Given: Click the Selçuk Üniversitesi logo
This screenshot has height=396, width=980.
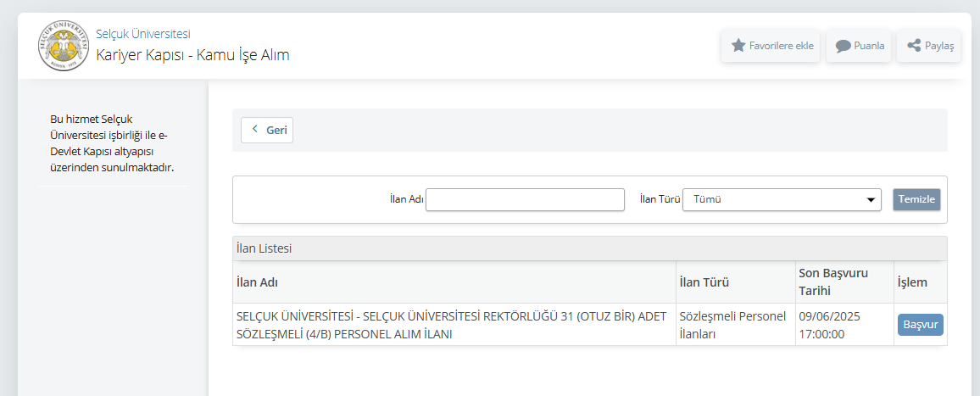Looking at the screenshot, I should [x=63, y=46].
